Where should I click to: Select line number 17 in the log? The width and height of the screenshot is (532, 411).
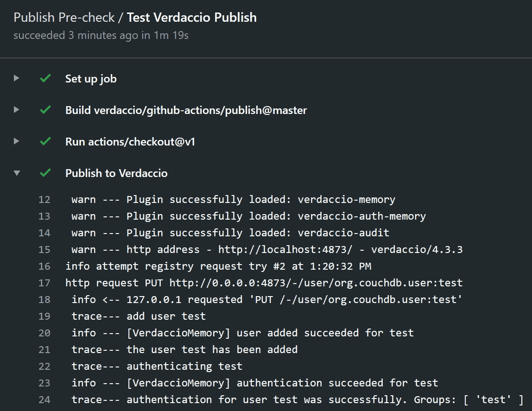[x=44, y=283]
